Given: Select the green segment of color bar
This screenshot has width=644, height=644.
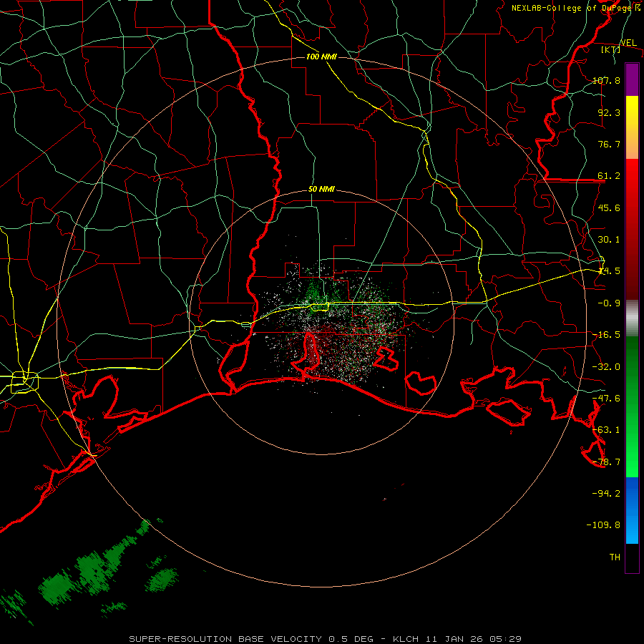Looking at the screenshot, I should point(632,406).
